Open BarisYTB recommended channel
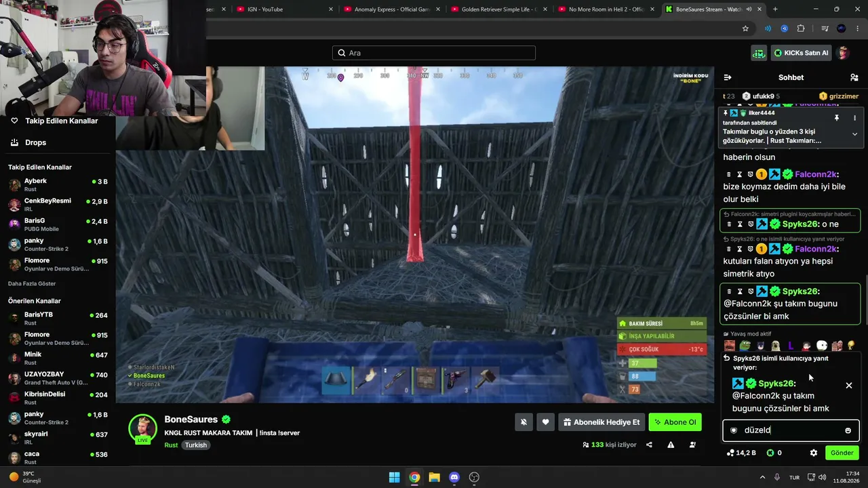 [x=58, y=319]
